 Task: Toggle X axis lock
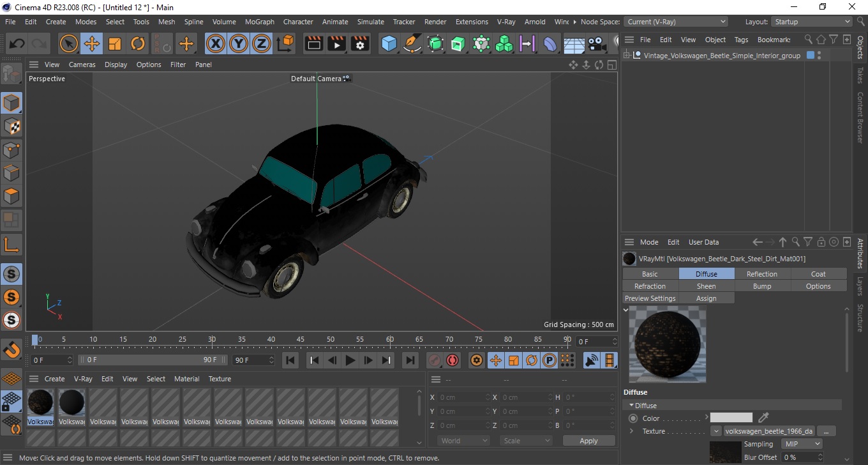tap(216, 44)
